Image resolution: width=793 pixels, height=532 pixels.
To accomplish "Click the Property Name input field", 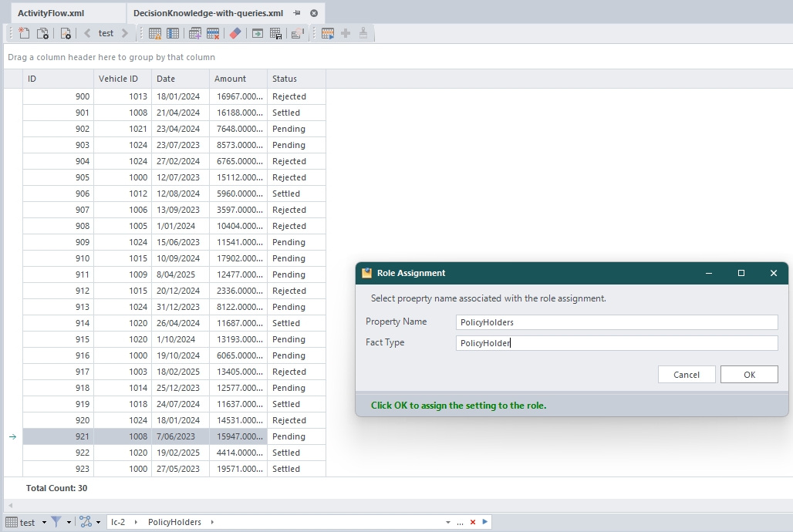I will pyautogui.click(x=616, y=322).
